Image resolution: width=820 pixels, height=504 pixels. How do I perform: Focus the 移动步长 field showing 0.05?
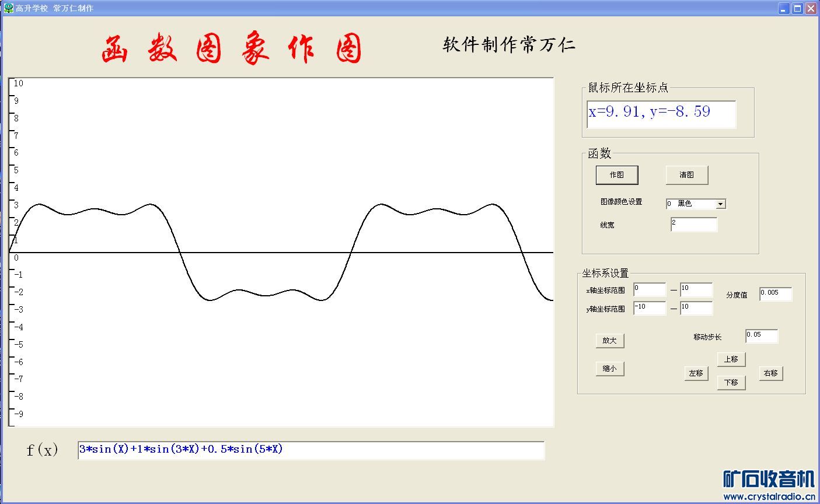pyautogui.click(x=762, y=337)
